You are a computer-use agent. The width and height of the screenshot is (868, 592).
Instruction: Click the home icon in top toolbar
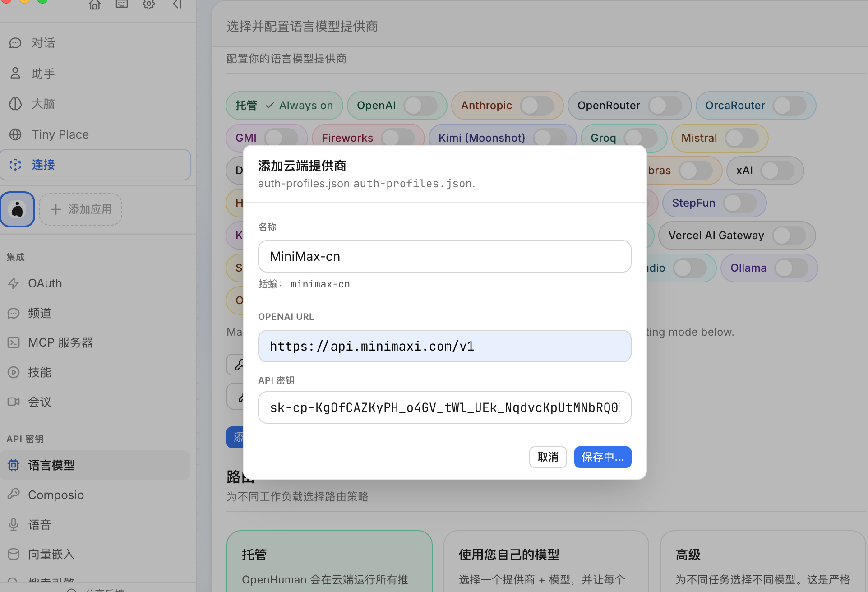coord(95,5)
